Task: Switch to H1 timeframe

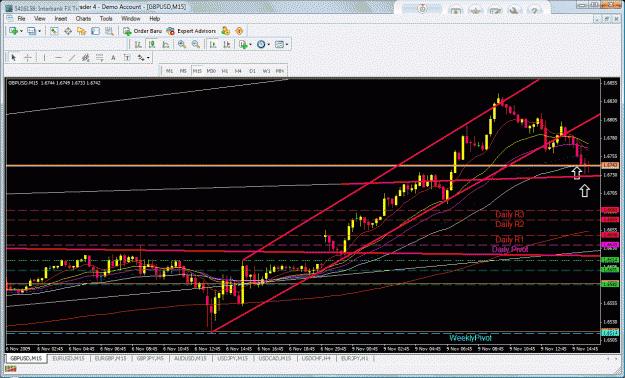Action: (x=225, y=71)
